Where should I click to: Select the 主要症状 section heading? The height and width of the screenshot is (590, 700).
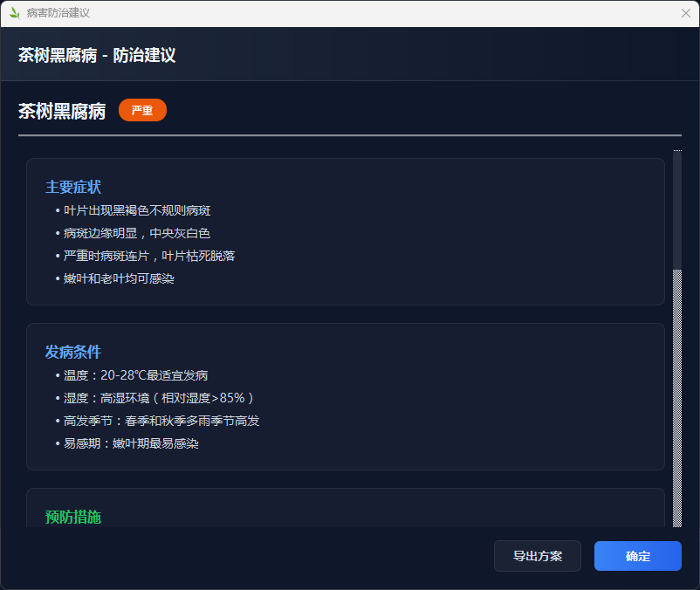pyautogui.click(x=73, y=187)
